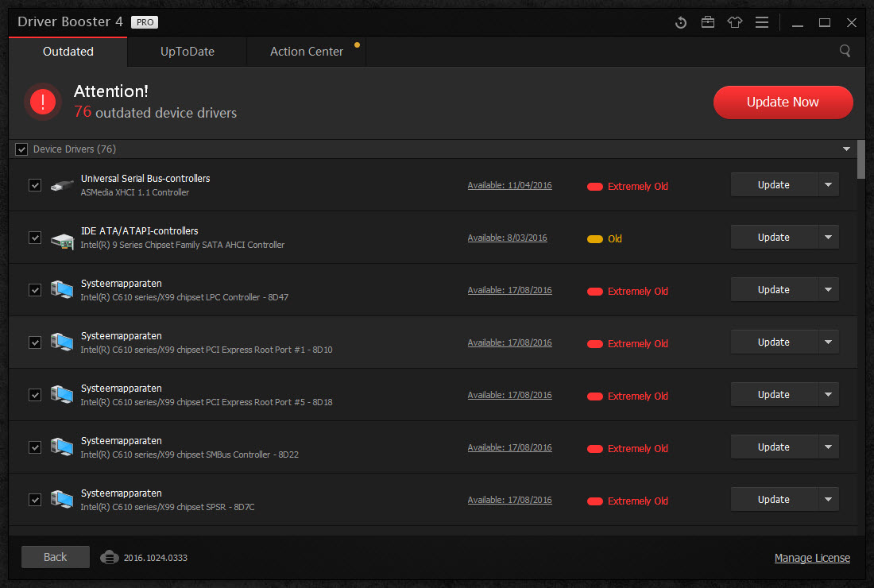Open the rescan/restore icon in title bar
The height and width of the screenshot is (588, 874).
pyautogui.click(x=681, y=22)
